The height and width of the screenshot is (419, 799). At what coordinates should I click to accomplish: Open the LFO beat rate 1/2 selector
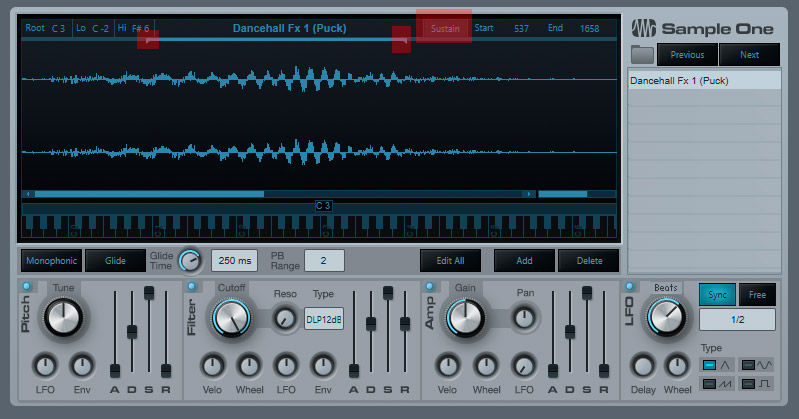[739, 320]
